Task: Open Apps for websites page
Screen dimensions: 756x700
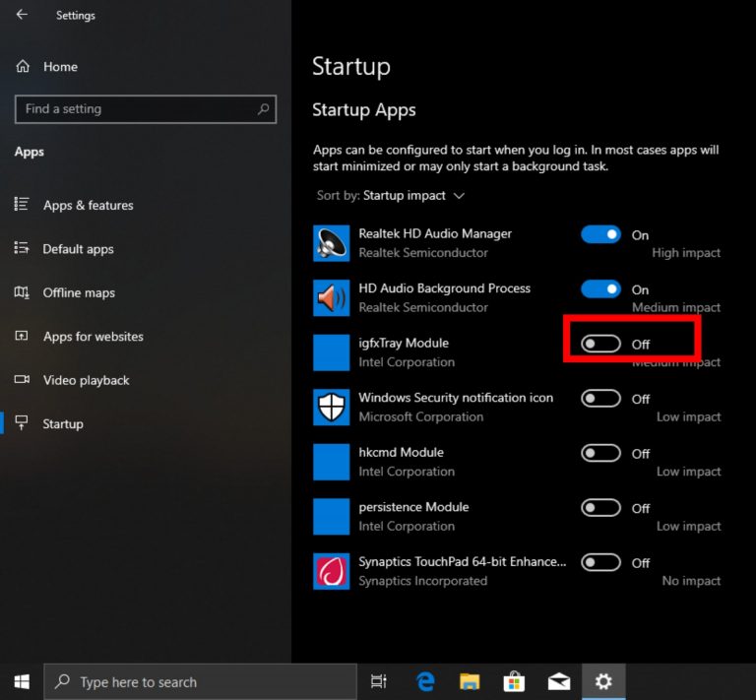Action: [x=94, y=337]
